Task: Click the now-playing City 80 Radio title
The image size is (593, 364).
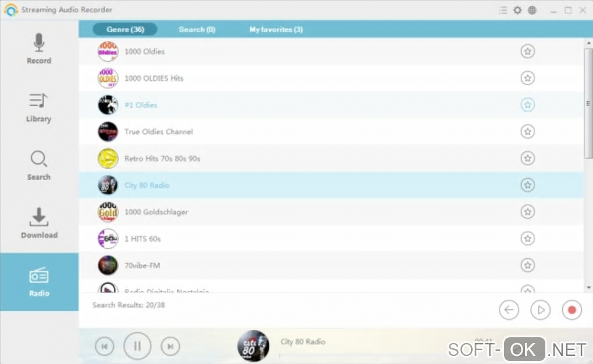Action: click(303, 341)
